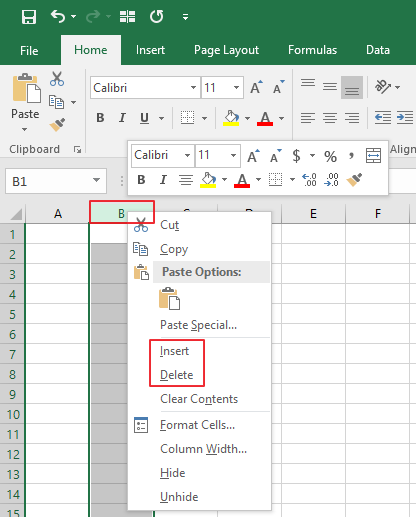Toggle Bold in the ribbon
416x518 pixels.
pyautogui.click(x=100, y=118)
